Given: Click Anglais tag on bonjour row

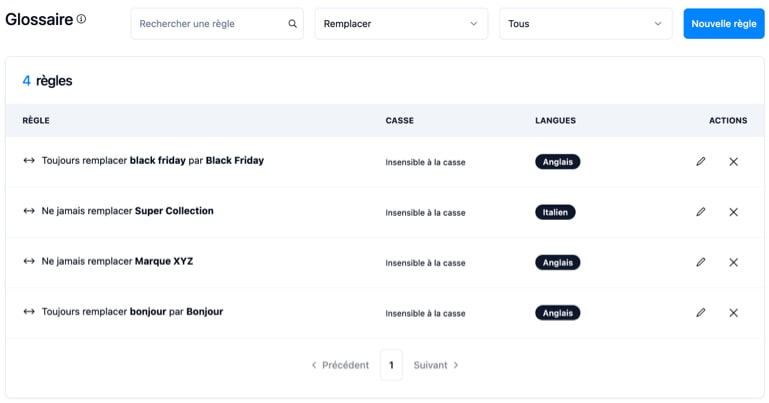Looking at the screenshot, I should click(x=558, y=313).
